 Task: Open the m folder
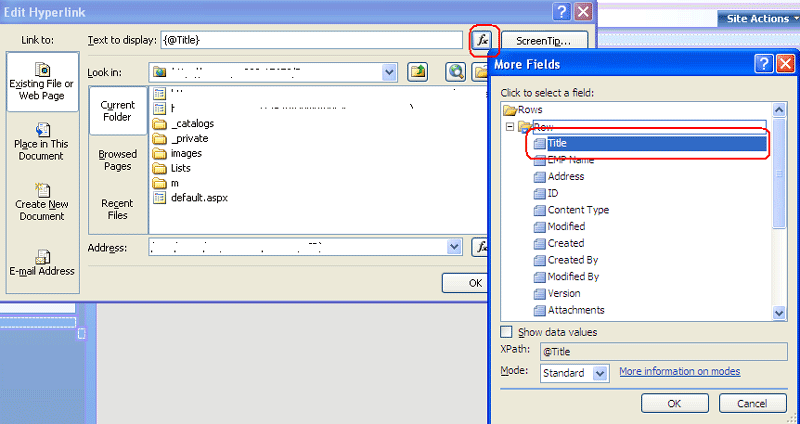click(x=166, y=183)
